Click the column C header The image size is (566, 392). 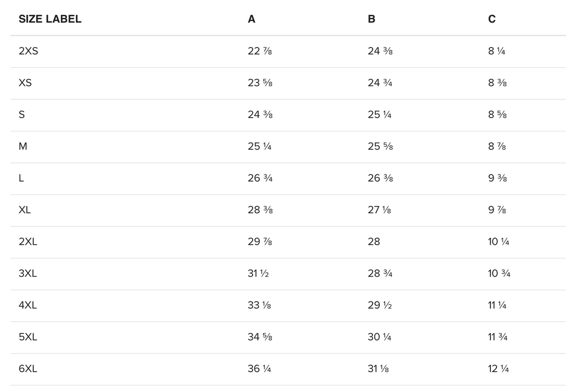pos(491,19)
